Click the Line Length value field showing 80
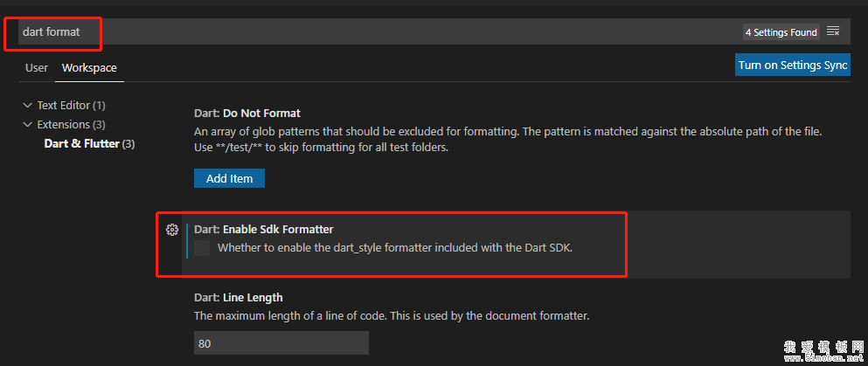The image size is (868, 366). 281,343
